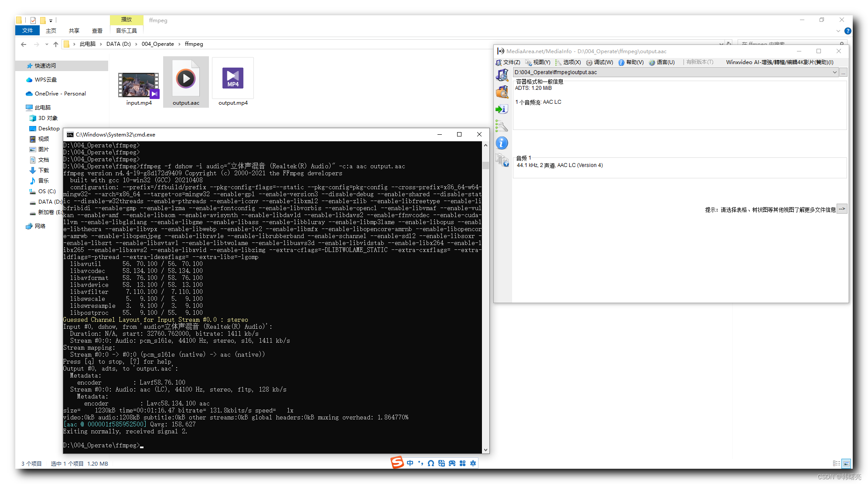Open recent locations dropdown in Explorer
This screenshot has height=484, width=868.
pyautogui.click(x=47, y=44)
